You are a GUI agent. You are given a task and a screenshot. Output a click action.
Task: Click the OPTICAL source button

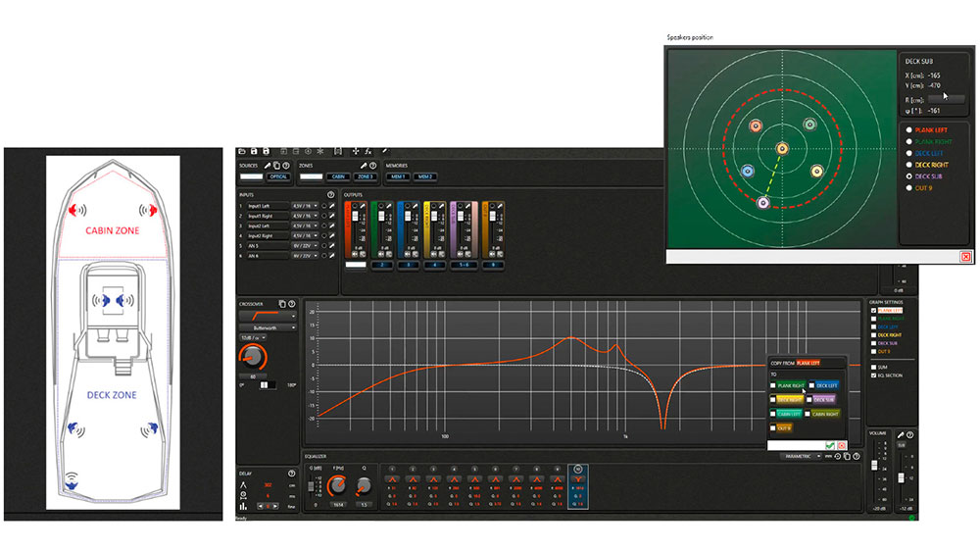(x=278, y=177)
